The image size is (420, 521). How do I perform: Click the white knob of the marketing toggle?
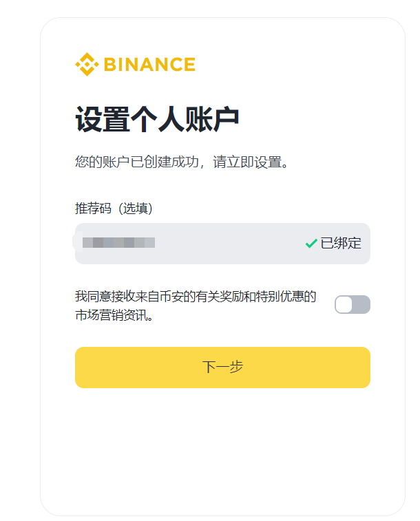pos(344,304)
